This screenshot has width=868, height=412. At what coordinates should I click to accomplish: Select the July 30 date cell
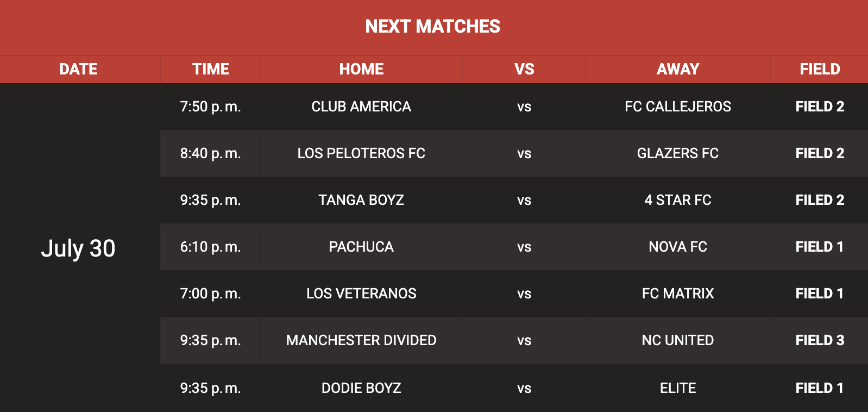(x=78, y=248)
